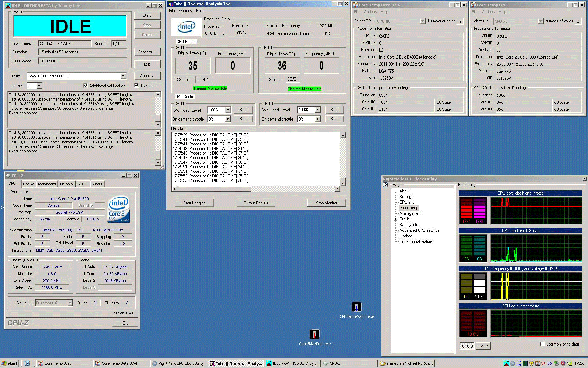Click the Intel logo in Thermal Analysis Tool

point(187,27)
